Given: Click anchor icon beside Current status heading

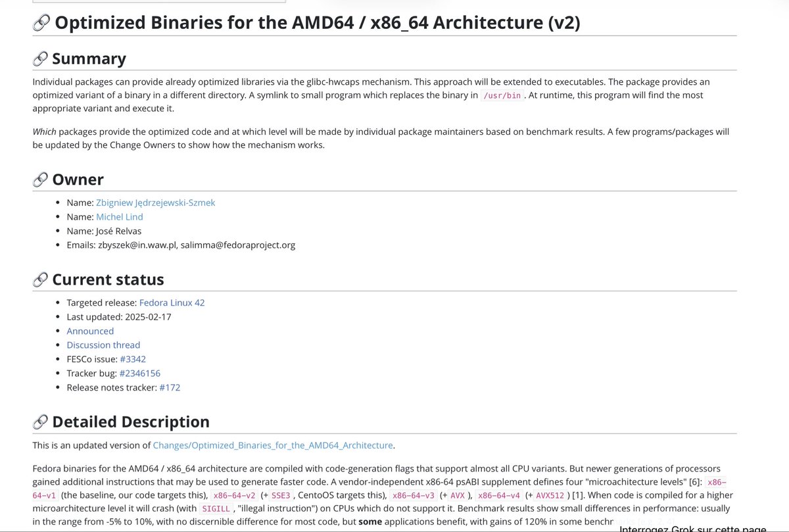Looking at the screenshot, I should (40, 279).
